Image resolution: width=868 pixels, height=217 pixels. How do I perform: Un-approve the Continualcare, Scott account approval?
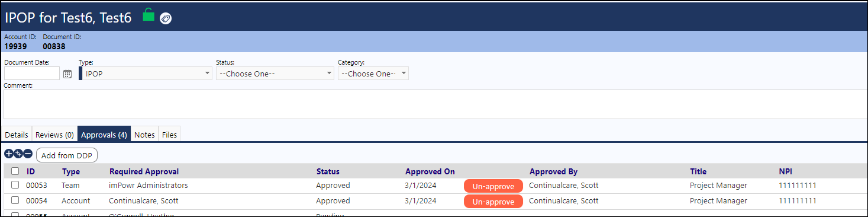(493, 202)
